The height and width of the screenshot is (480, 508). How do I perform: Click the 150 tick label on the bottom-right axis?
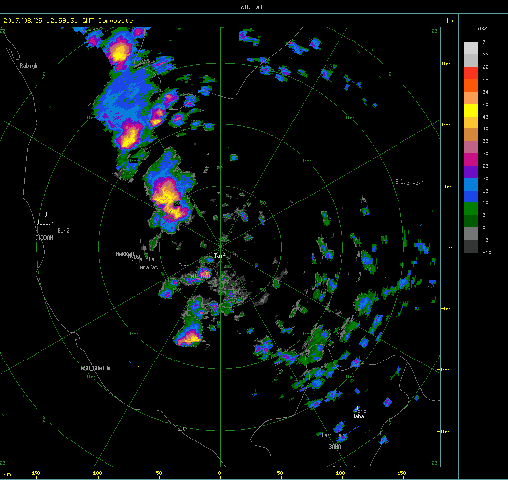[x=402, y=473]
